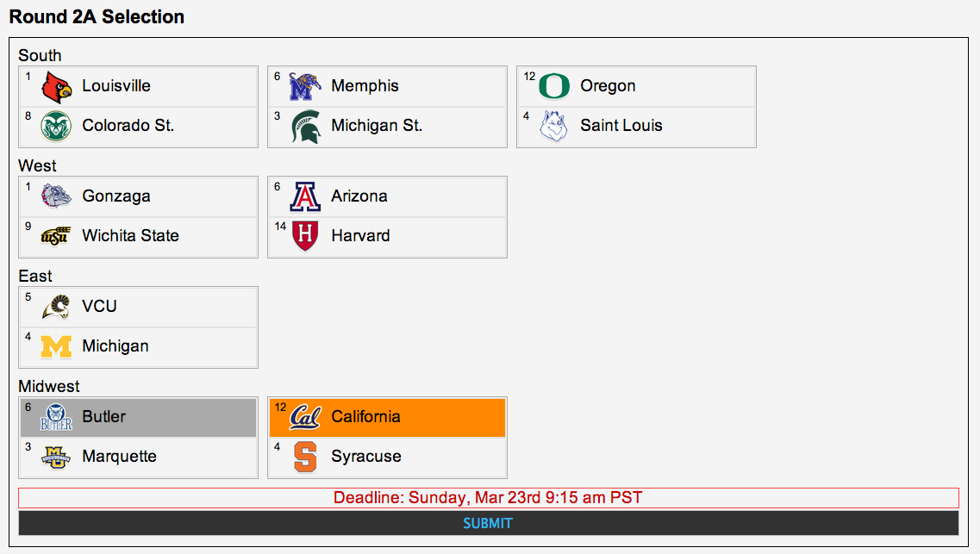
Task: Select Saint Louis in the South region
Action: [636, 126]
